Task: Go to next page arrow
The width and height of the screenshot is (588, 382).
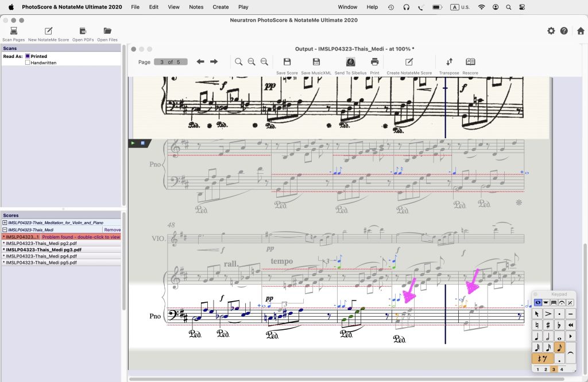Action: (x=214, y=62)
